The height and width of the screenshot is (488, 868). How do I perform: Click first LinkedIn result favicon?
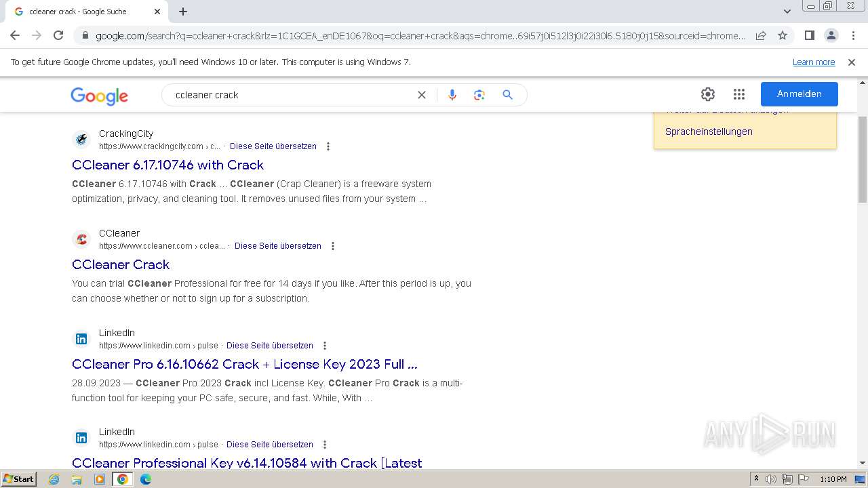(81, 339)
